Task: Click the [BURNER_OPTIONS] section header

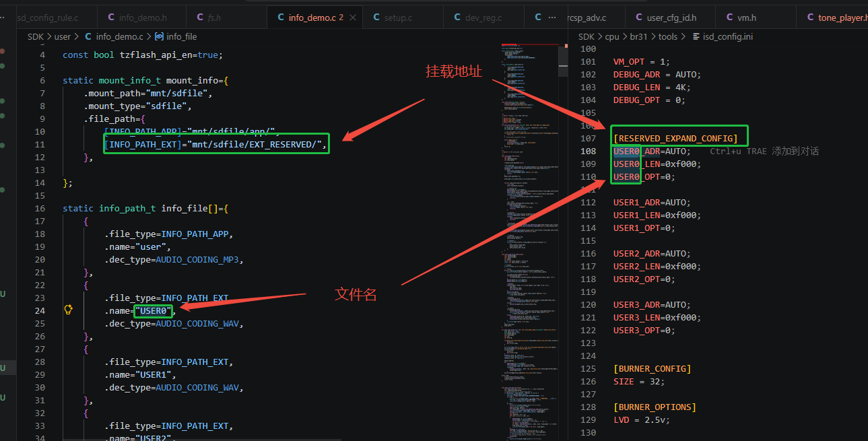Action: click(655, 407)
